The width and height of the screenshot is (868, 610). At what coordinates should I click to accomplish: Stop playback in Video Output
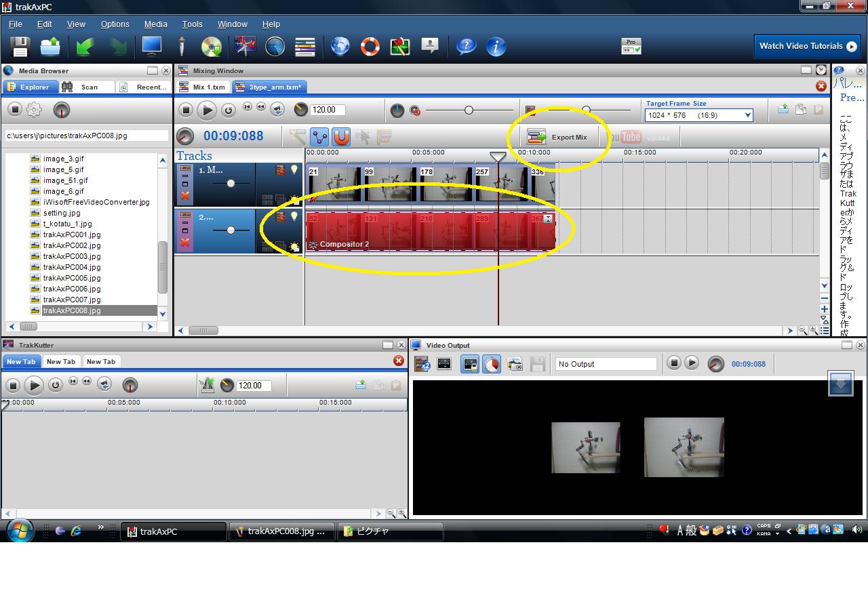pyautogui.click(x=673, y=363)
